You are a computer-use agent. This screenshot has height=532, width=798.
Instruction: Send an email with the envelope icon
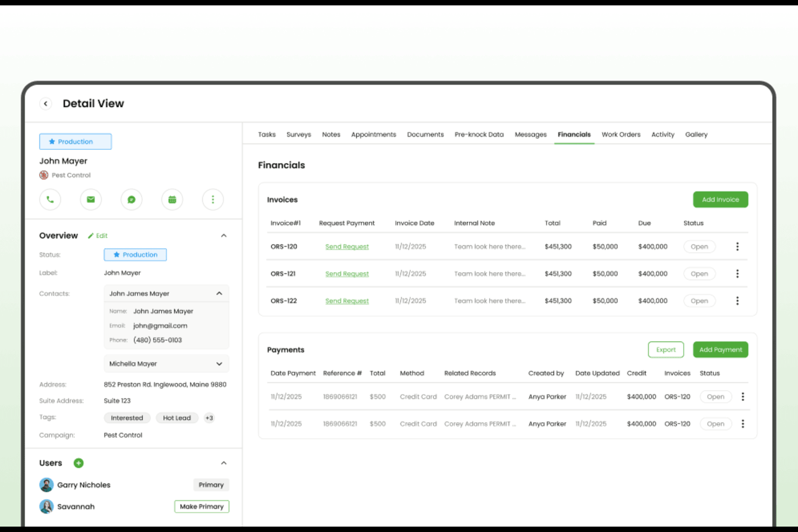91,199
